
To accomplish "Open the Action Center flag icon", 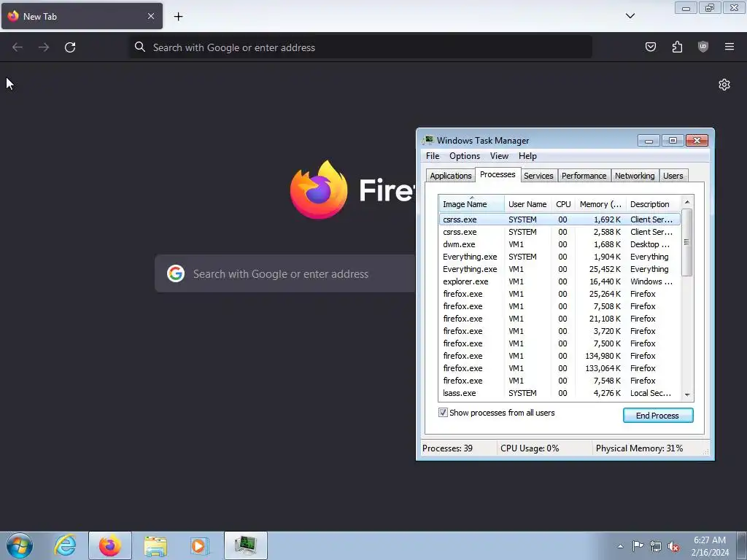I will (x=638, y=546).
